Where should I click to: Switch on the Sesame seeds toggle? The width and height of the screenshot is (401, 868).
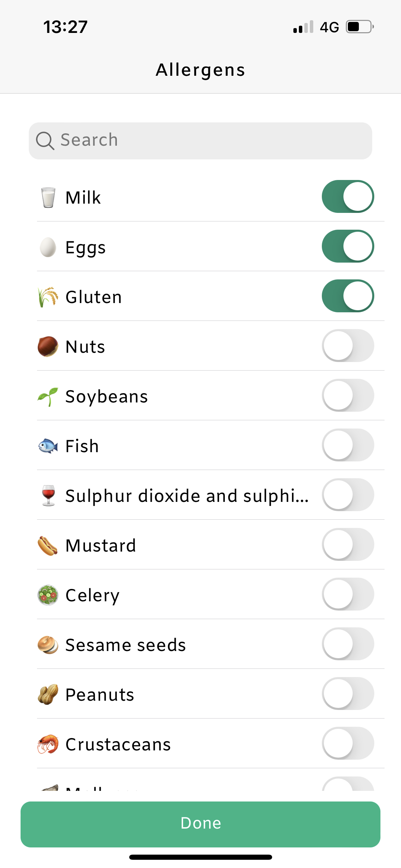coord(348,644)
